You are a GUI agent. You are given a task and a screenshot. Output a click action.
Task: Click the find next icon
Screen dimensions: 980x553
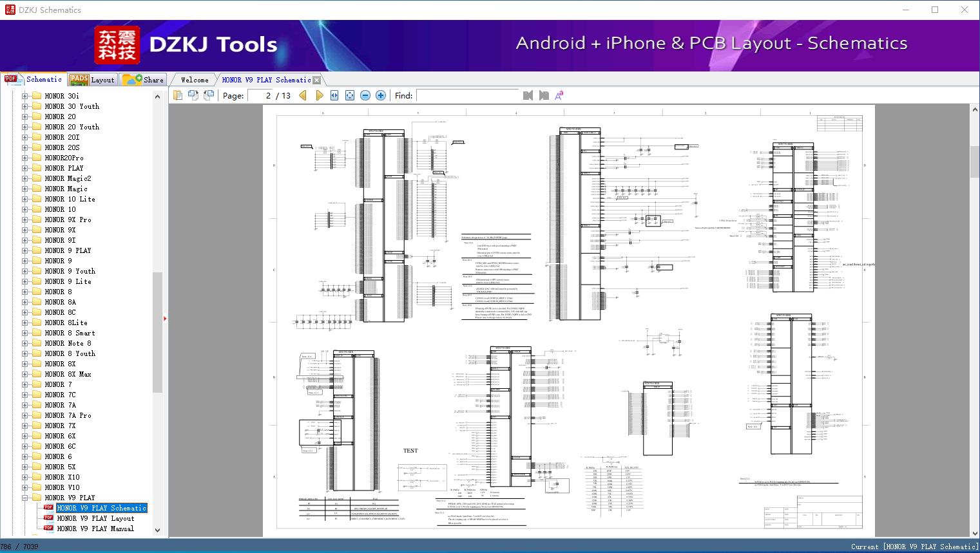click(544, 95)
